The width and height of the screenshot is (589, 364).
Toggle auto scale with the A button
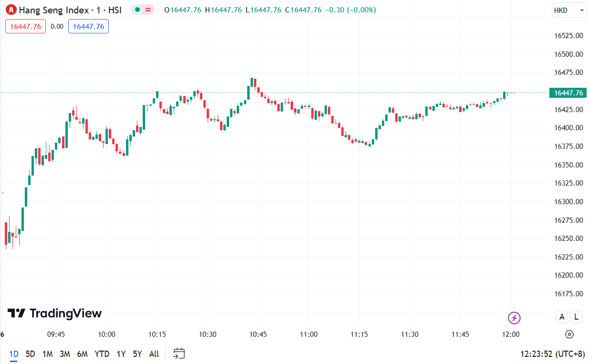point(562,317)
